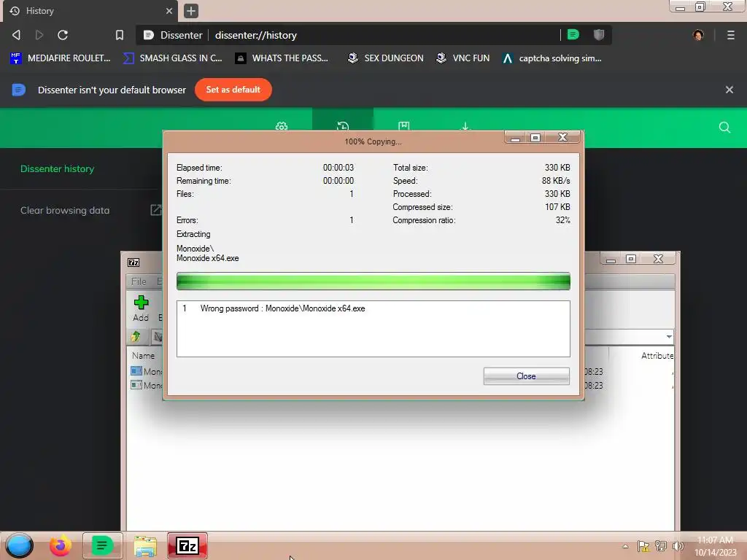Viewport: 747px width, 560px height.
Task: Switch to 7-Zip taskbar button
Action: coord(187,545)
